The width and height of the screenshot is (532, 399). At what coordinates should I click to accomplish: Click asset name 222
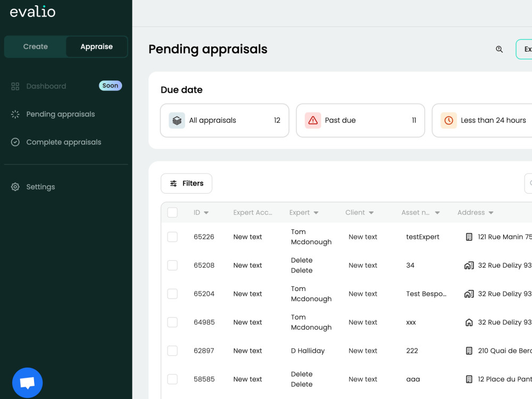click(x=412, y=351)
